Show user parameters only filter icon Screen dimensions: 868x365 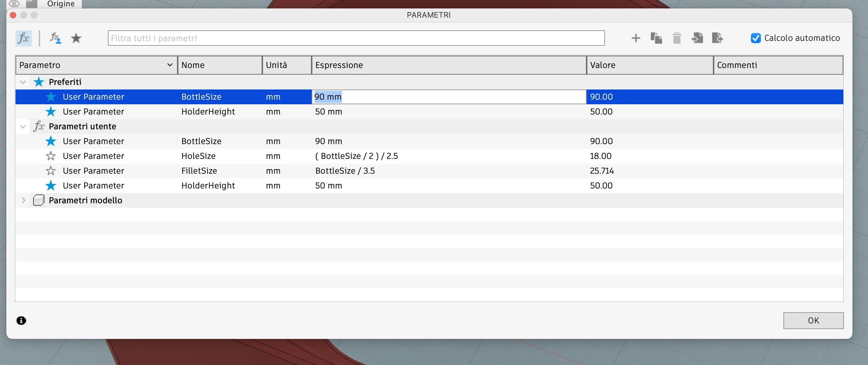click(55, 38)
